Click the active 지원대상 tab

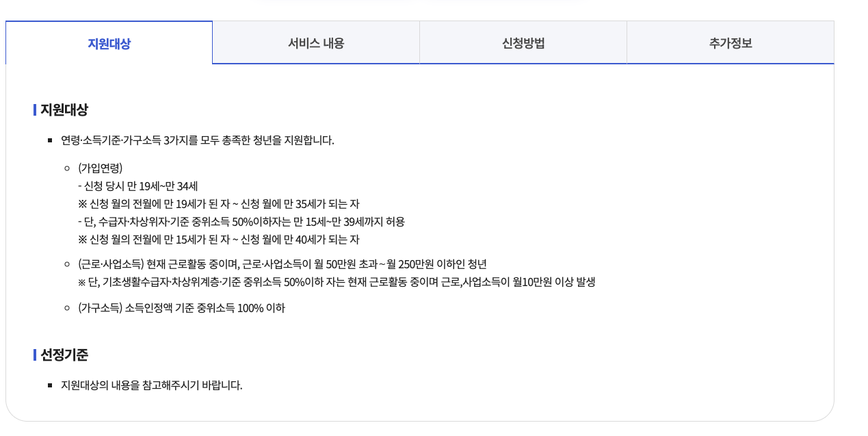pyautogui.click(x=109, y=42)
